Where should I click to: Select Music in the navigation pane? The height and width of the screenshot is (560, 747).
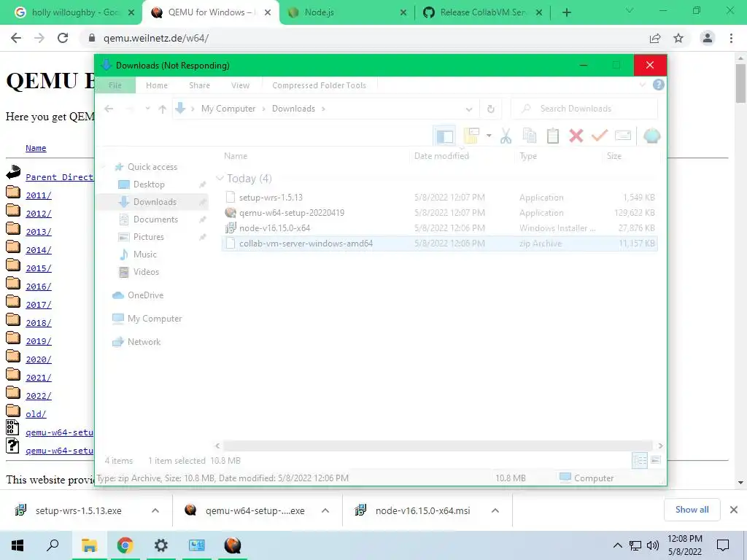145,254
